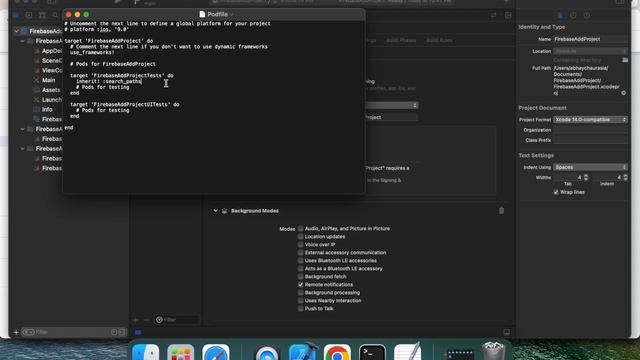Click the Name field showing FirebaseAddProject

coord(590,39)
